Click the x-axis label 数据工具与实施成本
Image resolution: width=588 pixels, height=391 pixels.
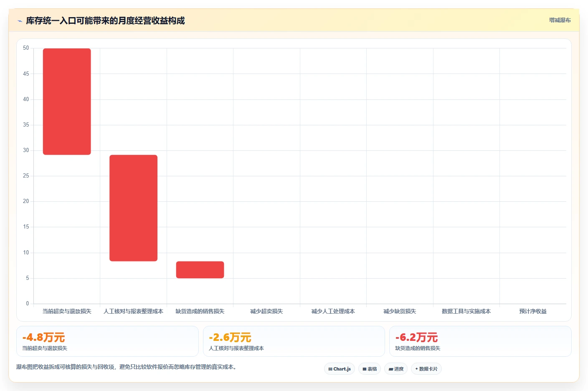466,311
